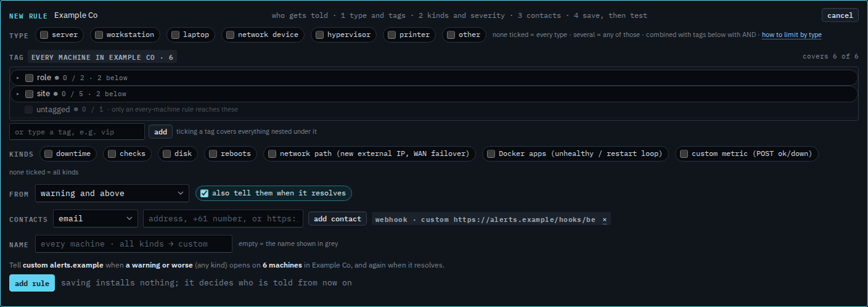This screenshot has width=868, height=307.
Task: Click the NEW RULE heading
Action: (28, 16)
